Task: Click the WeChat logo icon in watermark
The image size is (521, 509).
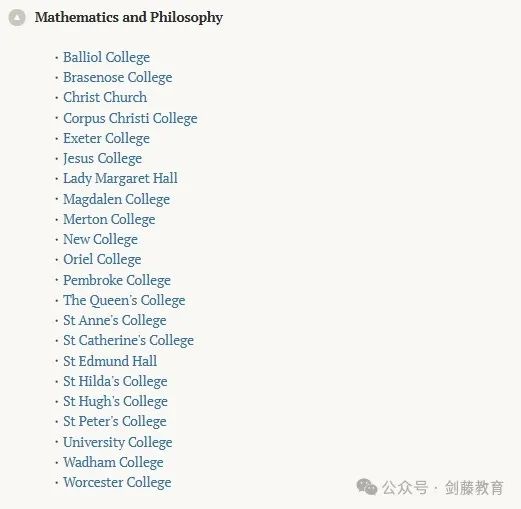Action: 367,487
